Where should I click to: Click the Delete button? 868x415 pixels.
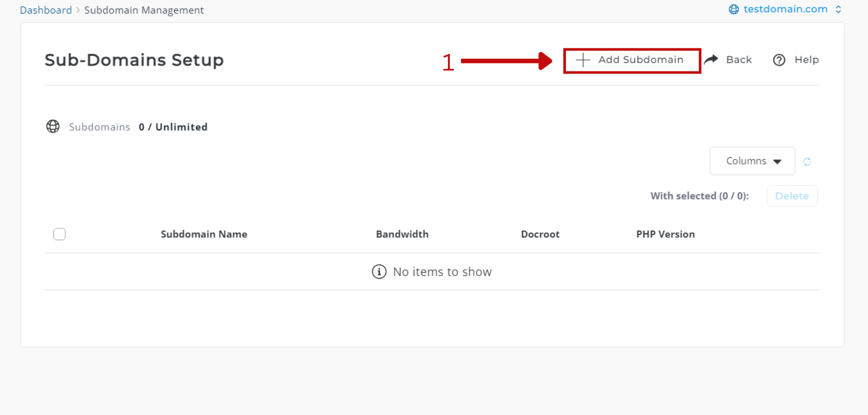coord(792,196)
